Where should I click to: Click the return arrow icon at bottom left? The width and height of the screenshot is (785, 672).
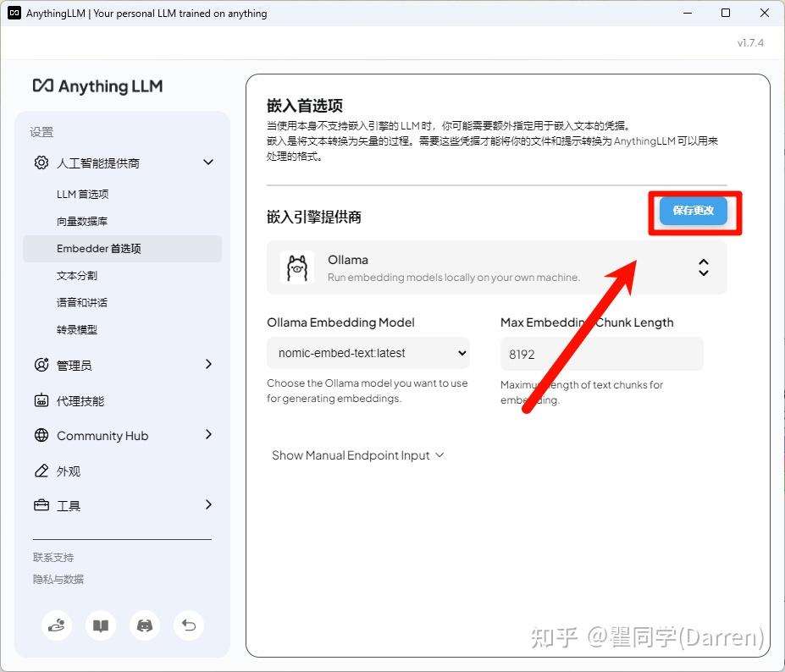188,625
